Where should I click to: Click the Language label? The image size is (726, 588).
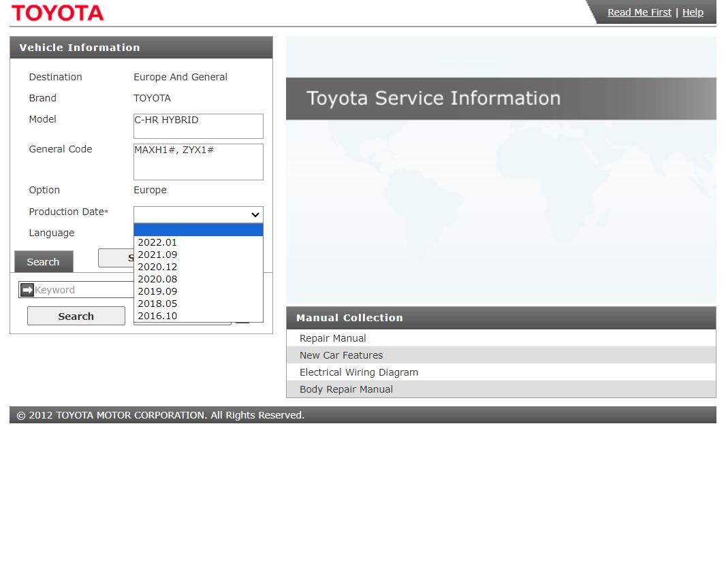coord(51,233)
